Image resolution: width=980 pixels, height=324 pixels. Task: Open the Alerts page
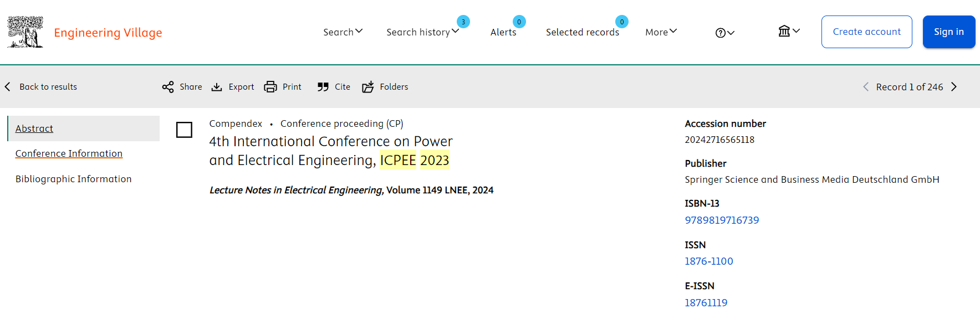(x=503, y=32)
